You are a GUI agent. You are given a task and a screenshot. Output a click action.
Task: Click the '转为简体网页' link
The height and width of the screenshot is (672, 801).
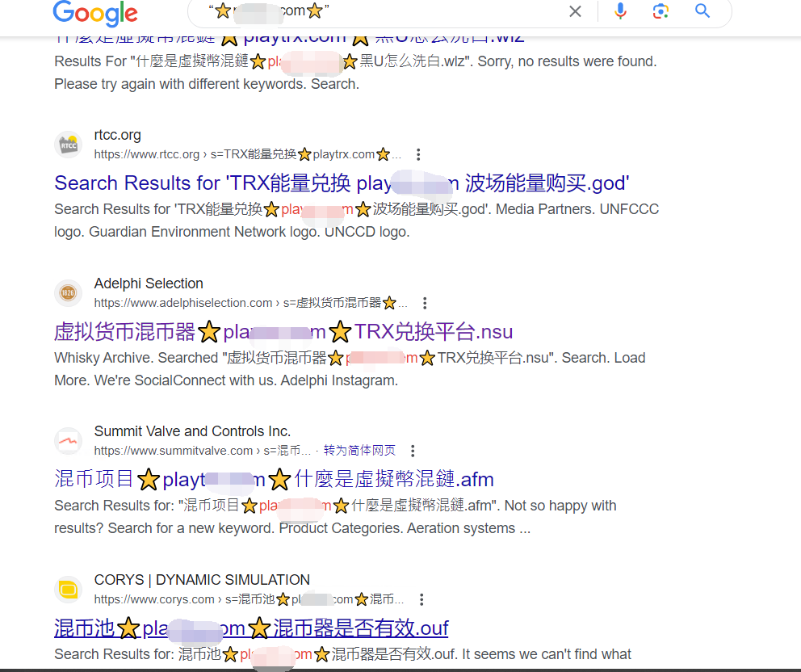(359, 450)
